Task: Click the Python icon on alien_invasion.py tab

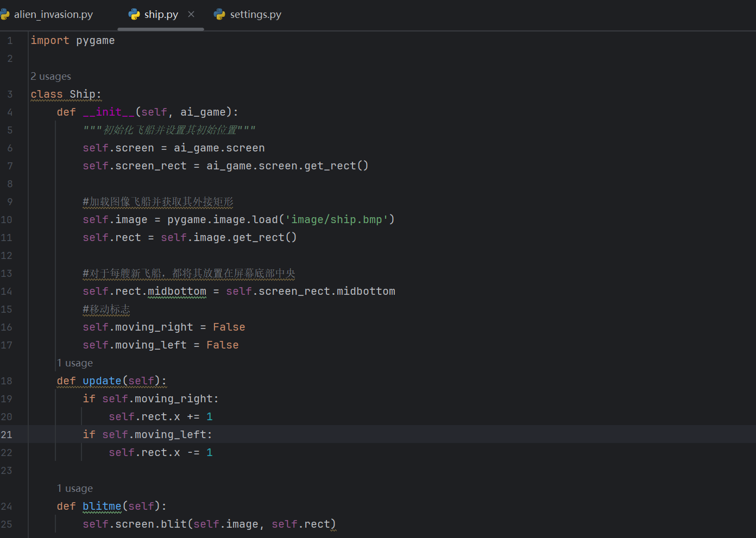Action: pyautogui.click(x=4, y=15)
